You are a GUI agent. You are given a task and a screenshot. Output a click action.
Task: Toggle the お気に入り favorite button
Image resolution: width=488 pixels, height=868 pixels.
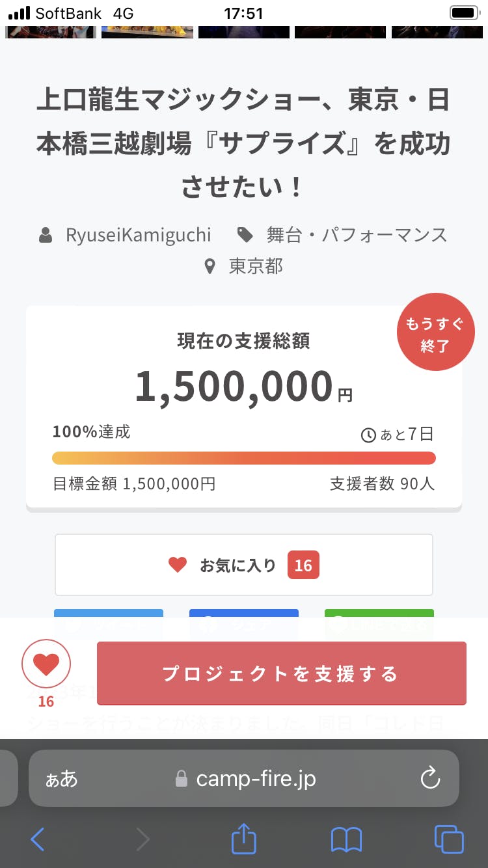pos(244,565)
